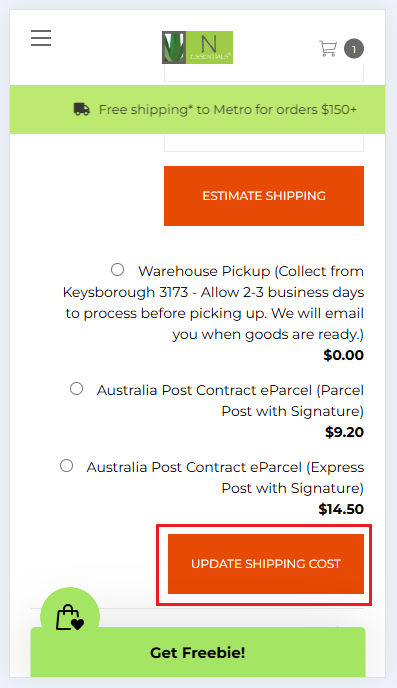Click the Express Post with Signature label
397x688 pixels.
[225, 477]
